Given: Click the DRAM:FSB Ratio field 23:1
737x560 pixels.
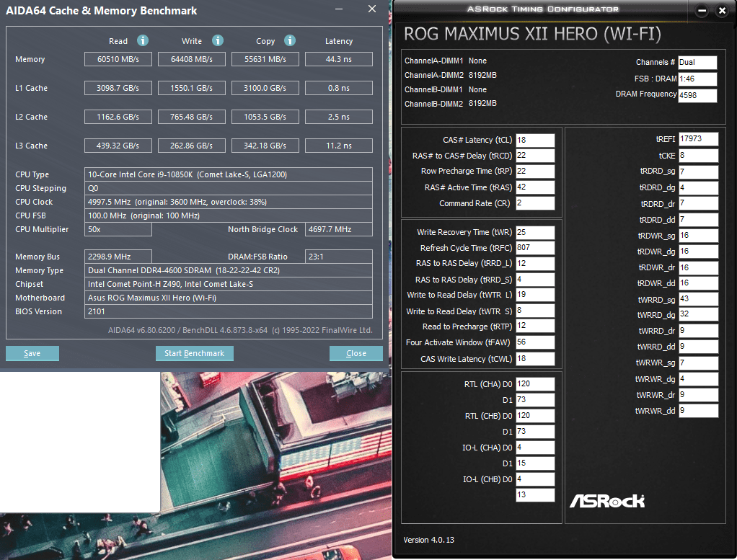Looking at the screenshot, I should 339,257.
